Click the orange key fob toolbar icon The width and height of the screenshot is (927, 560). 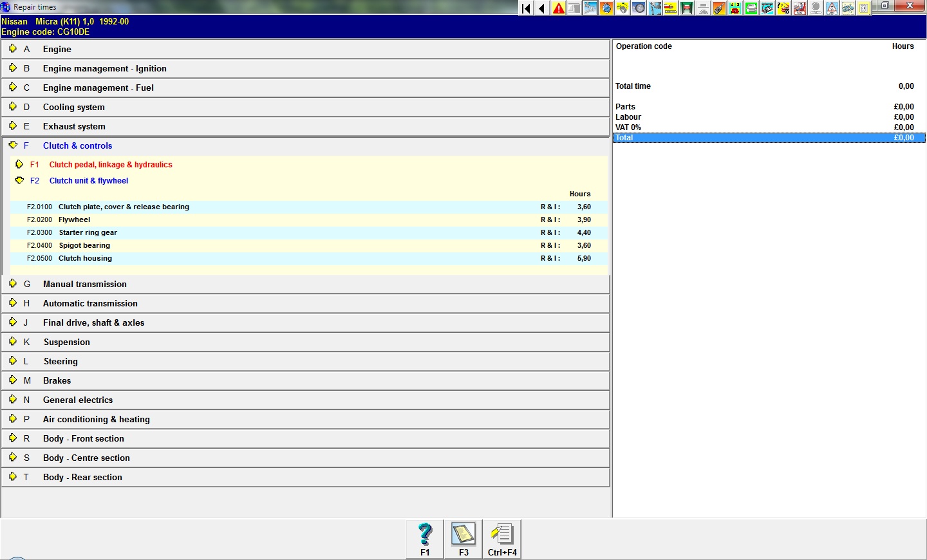tap(719, 8)
